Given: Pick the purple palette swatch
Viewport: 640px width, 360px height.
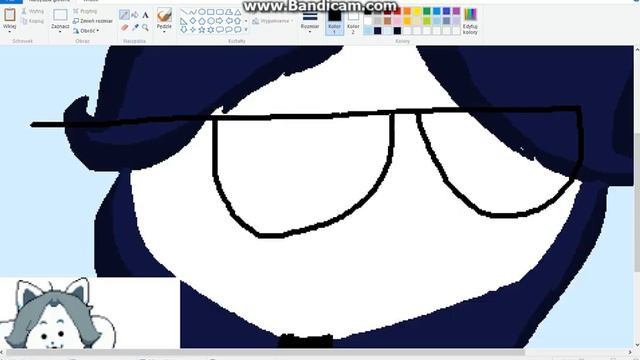Looking at the screenshot, I should (x=456, y=11).
